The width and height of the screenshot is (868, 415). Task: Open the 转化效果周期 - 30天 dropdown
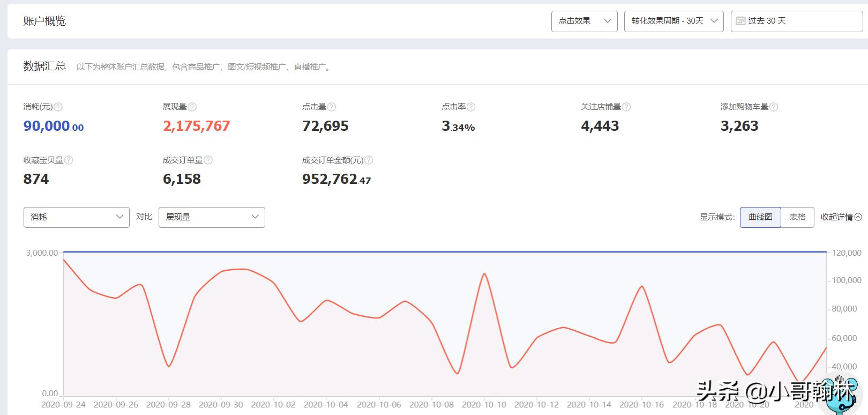point(674,21)
